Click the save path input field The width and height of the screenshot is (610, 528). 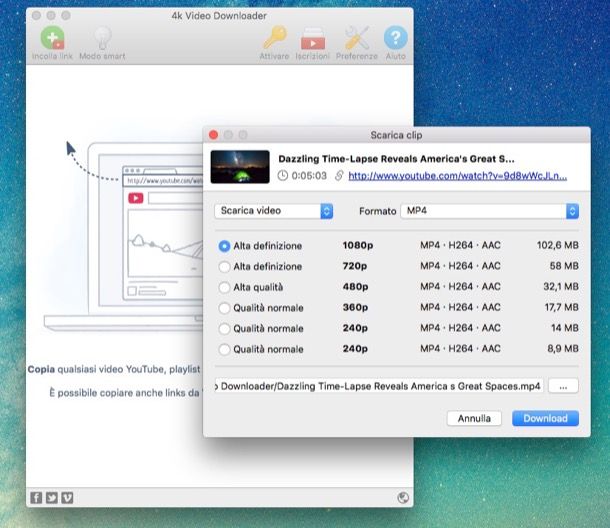(x=379, y=386)
